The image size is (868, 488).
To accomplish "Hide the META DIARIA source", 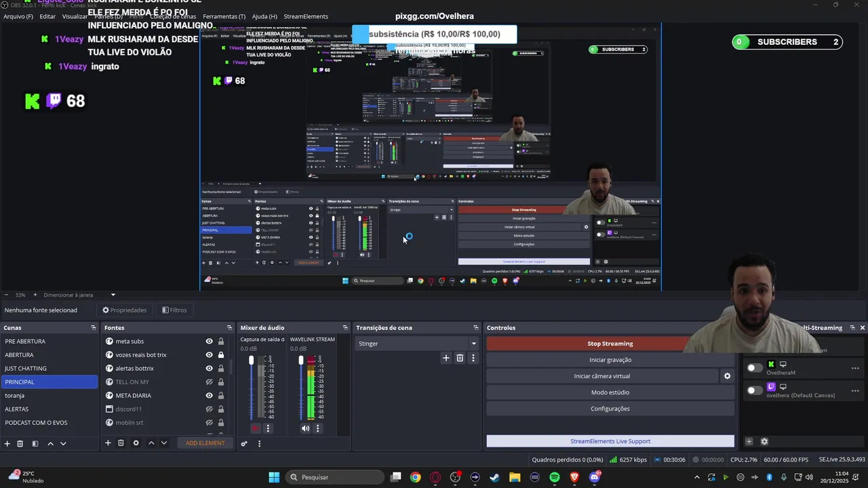I will coord(210,396).
